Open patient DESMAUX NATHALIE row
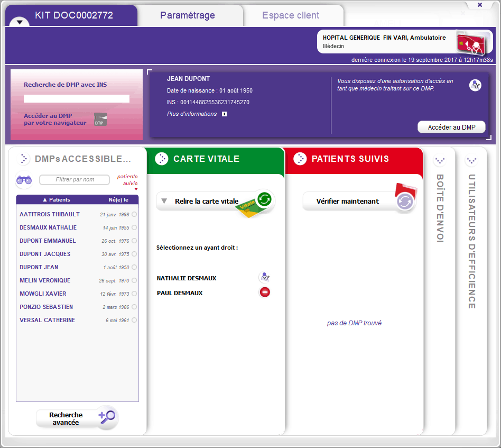The width and height of the screenshot is (501, 448). (x=77, y=227)
